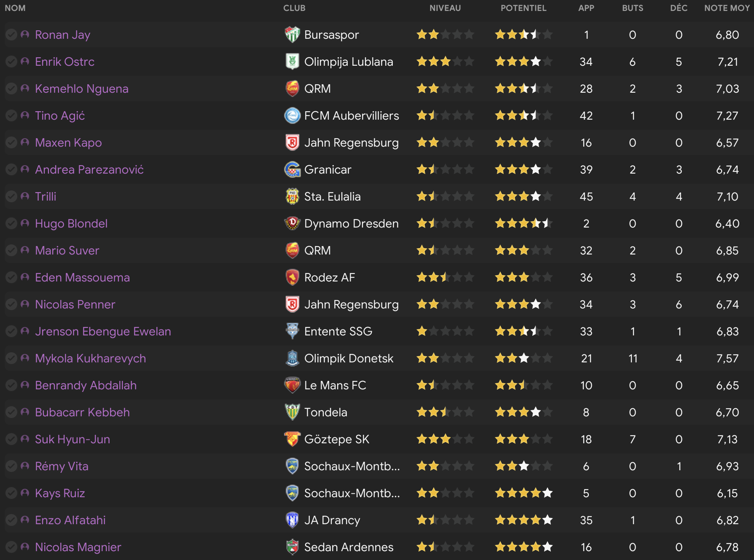Open the Jahn Regensburg club link for Maxen Kapo
Image resolution: width=754 pixels, height=560 pixels.
pyautogui.click(x=351, y=142)
